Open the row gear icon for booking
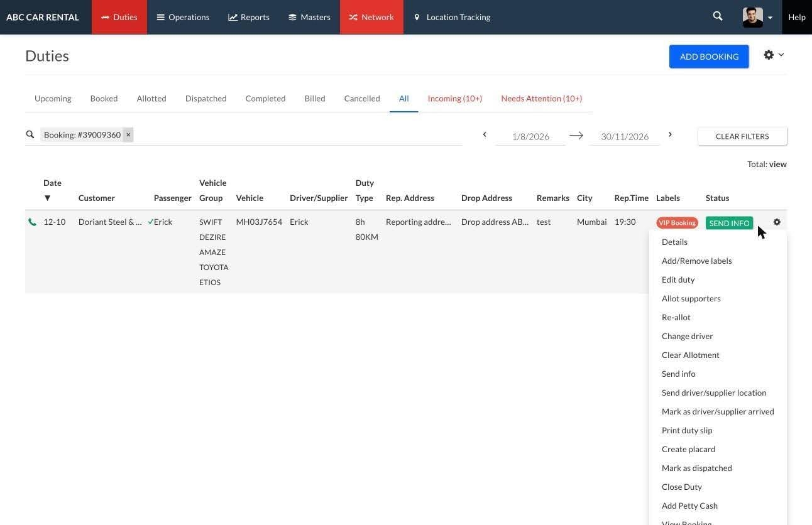Screen dimensions: 812x525 (777, 222)
